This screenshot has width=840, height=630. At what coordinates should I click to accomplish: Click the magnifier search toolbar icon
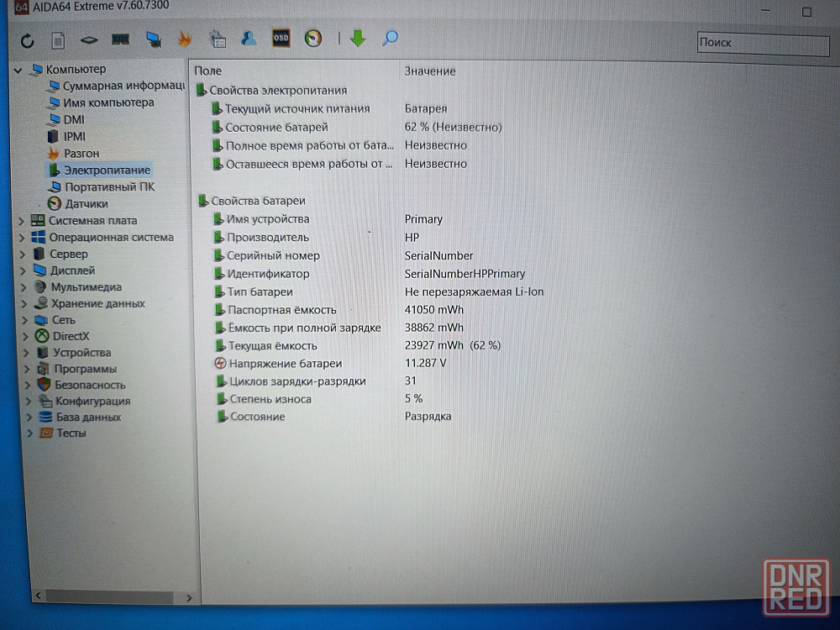pyautogui.click(x=390, y=38)
